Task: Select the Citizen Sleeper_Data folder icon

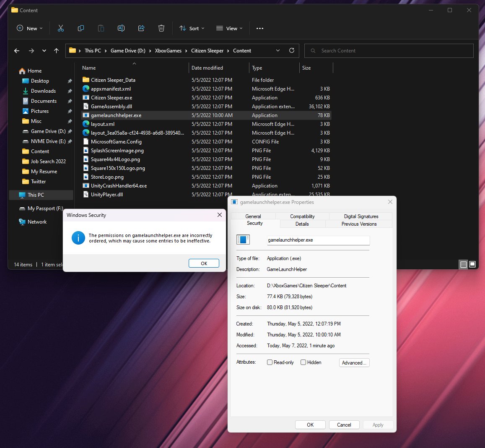Action: coord(86,80)
